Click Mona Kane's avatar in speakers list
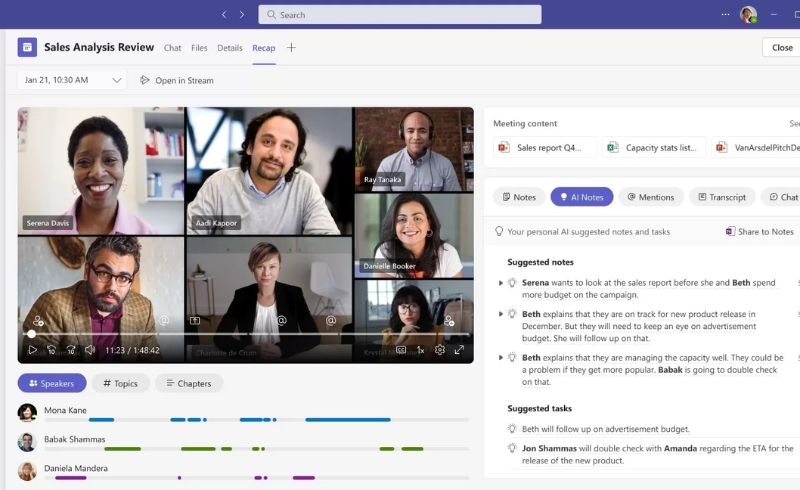 (27, 413)
